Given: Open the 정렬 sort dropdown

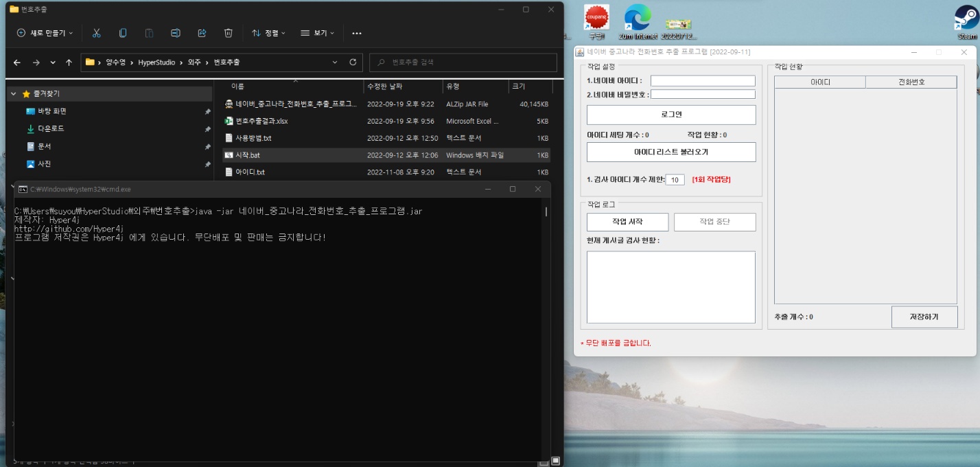Looking at the screenshot, I should tap(268, 33).
